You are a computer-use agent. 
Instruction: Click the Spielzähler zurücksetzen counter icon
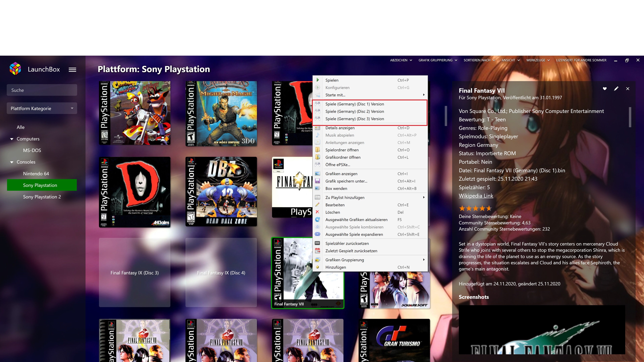tap(317, 243)
